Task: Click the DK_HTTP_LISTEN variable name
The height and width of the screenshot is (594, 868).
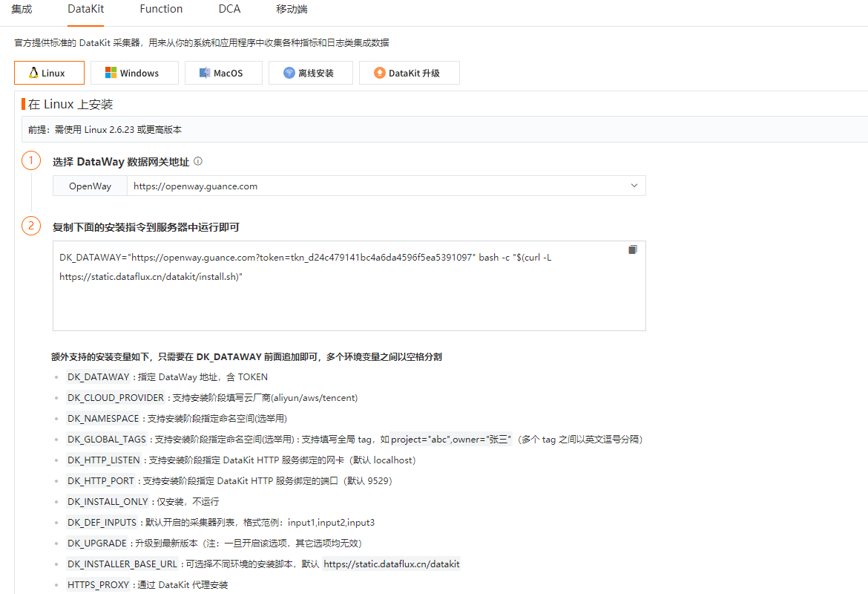Action: point(104,460)
